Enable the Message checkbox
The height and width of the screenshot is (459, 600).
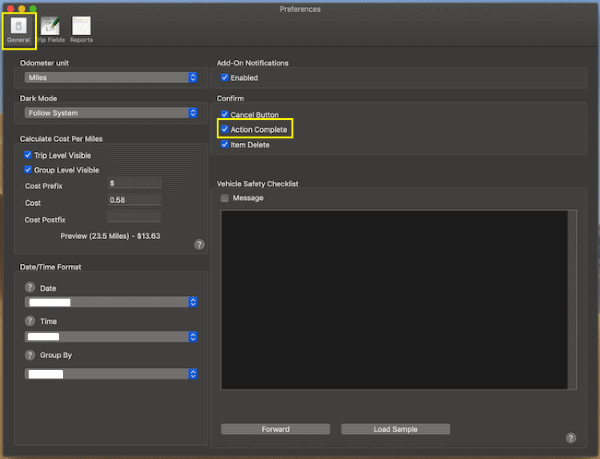coord(225,198)
